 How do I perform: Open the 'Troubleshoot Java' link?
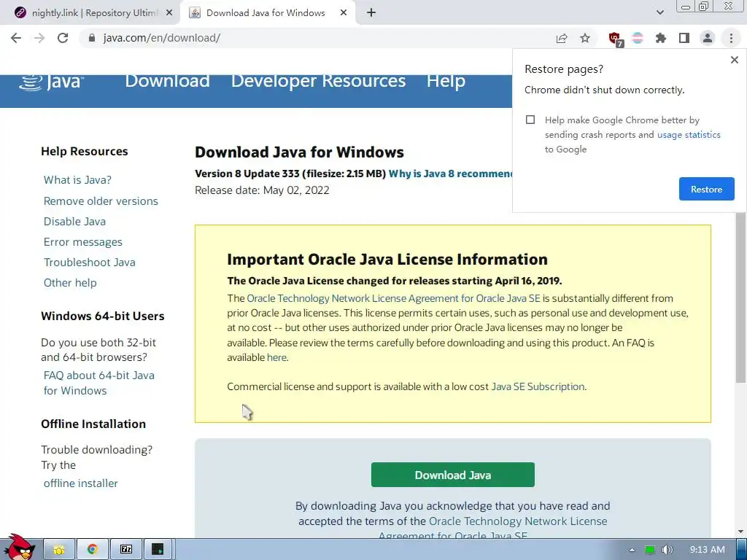[x=89, y=262]
